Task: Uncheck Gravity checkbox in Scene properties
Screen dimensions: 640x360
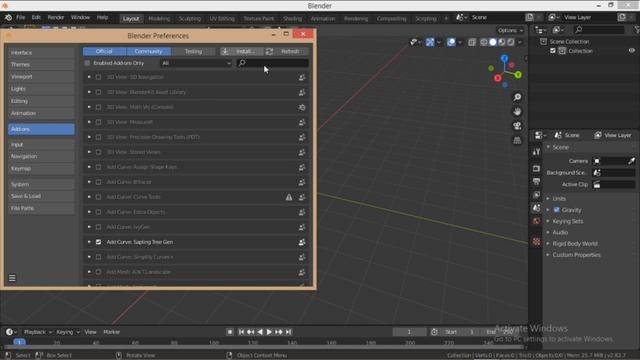Action: [556, 210]
